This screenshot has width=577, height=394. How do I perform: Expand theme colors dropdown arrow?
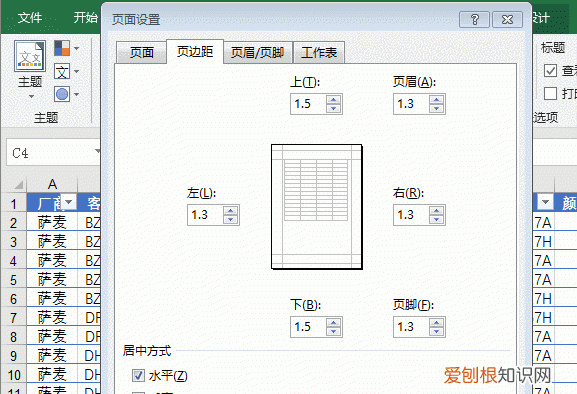[x=77, y=48]
